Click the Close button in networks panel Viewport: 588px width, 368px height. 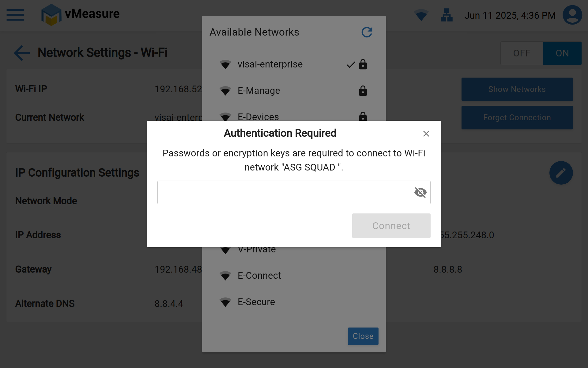(363, 336)
